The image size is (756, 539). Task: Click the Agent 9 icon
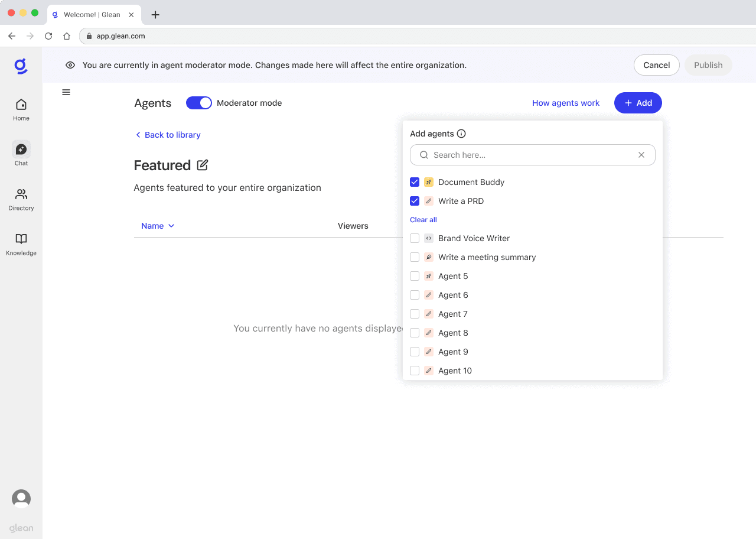[429, 352]
